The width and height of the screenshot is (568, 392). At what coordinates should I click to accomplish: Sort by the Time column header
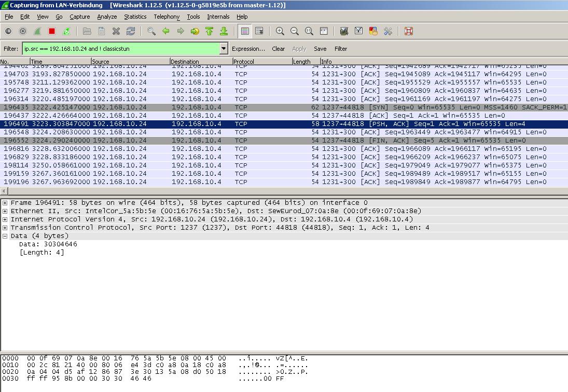point(60,62)
